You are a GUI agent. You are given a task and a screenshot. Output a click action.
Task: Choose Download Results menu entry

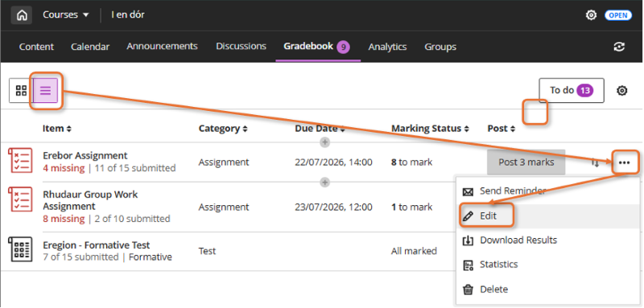click(x=547, y=240)
